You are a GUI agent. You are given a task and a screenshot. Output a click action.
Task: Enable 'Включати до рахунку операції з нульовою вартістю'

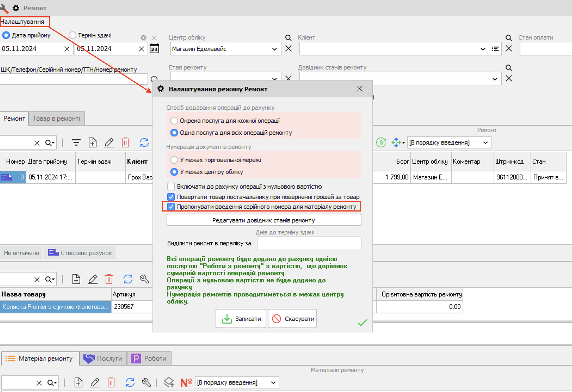[171, 186]
